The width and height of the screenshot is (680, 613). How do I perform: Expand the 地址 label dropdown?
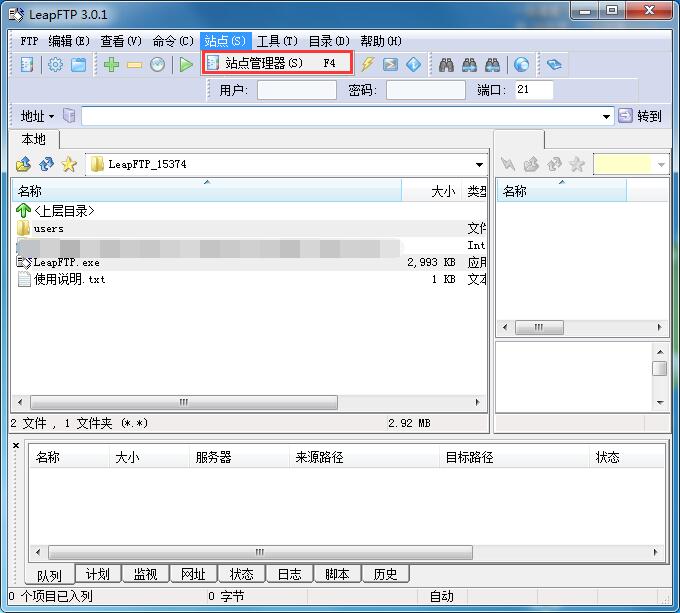point(52,116)
